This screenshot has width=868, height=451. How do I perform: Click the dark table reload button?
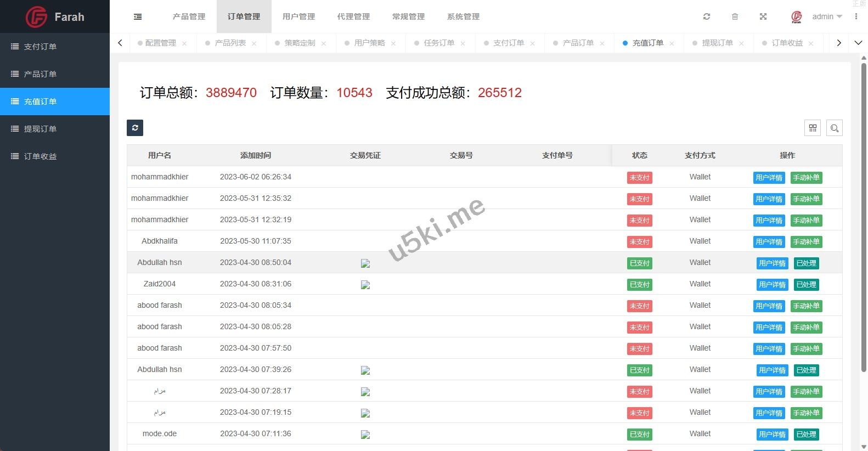pos(135,128)
